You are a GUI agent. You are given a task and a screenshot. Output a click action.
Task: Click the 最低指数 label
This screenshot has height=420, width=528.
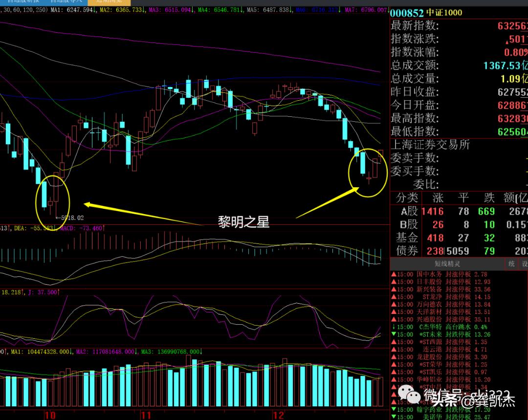point(415,132)
